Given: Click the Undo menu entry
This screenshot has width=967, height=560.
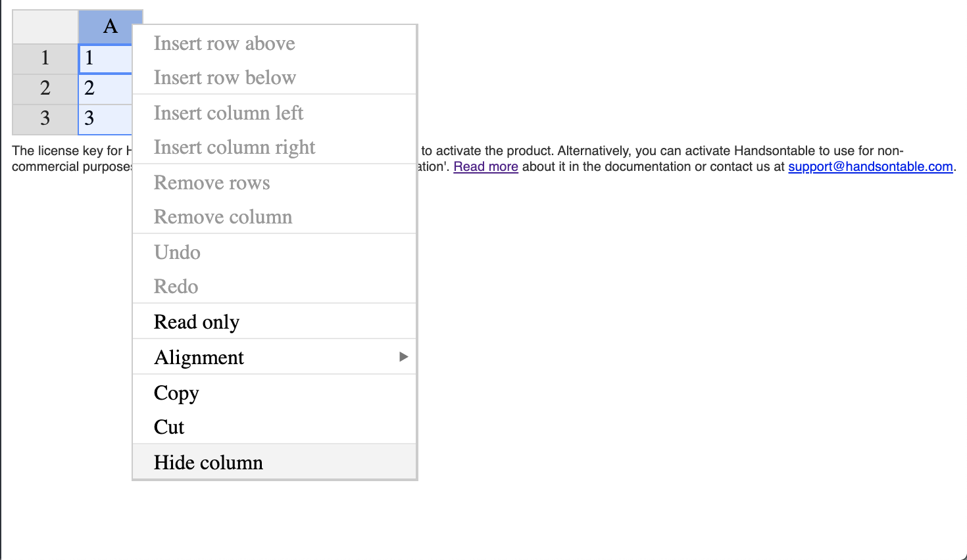Looking at the screenshot, I should [x=274, y=252].
